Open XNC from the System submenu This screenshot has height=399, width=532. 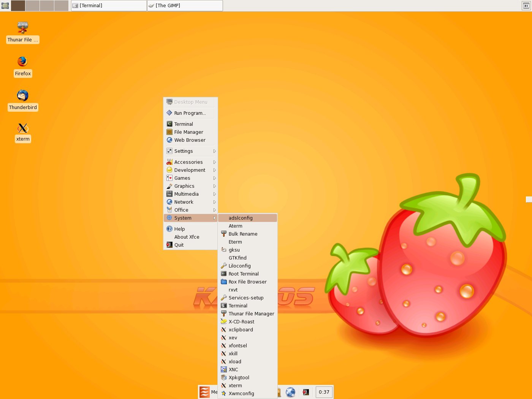click(248, 370)
